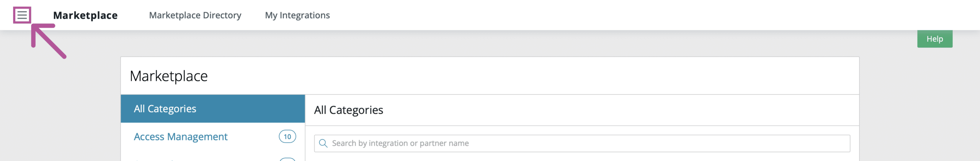Screen dimensions: 980x161
Task: Click the Access Management count badge 10
Action: 287,136
